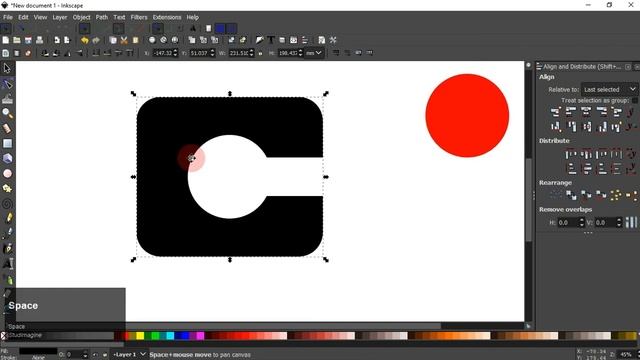Click Remove overlaps apply icon
The width and height of the screenshot is (640, 360).
[x=631, y=222]
